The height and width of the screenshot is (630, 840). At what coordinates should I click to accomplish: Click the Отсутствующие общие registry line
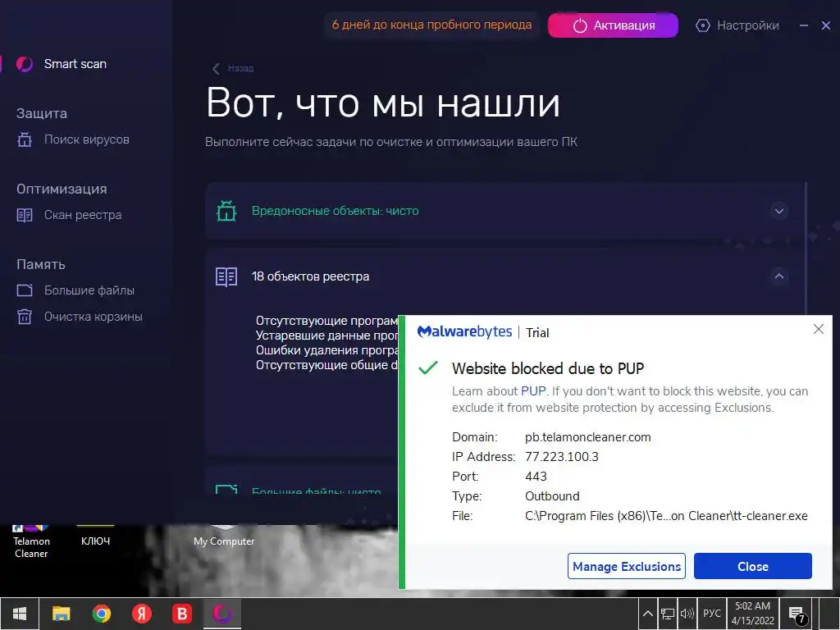(x=326, y=365)
